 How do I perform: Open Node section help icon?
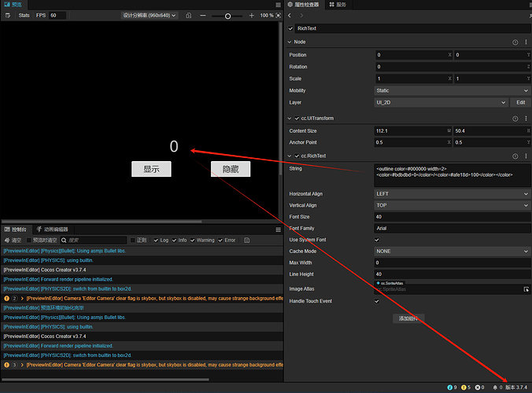click(515, 42)
